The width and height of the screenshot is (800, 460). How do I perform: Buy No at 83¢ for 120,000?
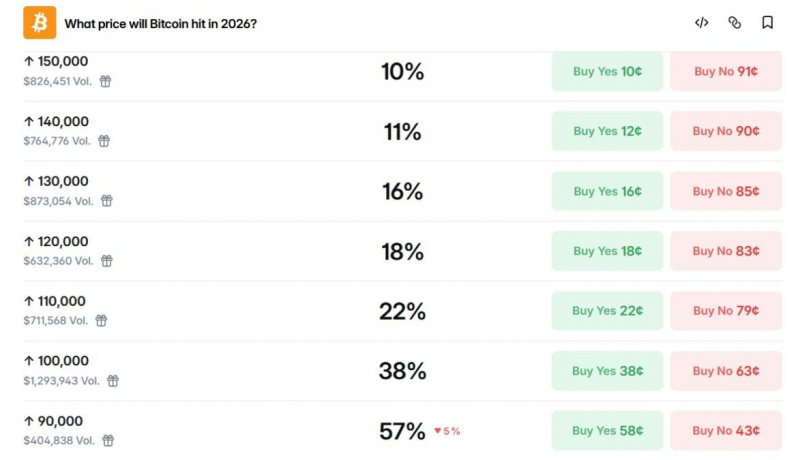coord(726,251)
